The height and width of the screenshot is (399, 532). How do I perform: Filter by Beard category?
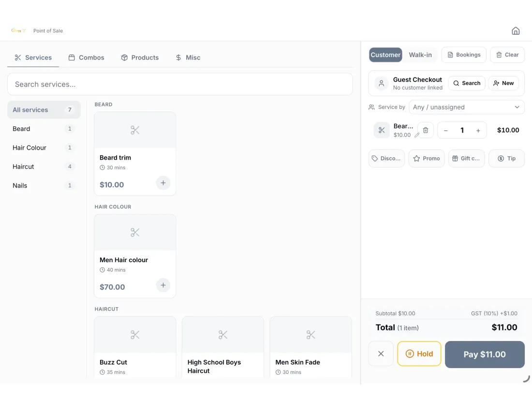coord(44,129)
